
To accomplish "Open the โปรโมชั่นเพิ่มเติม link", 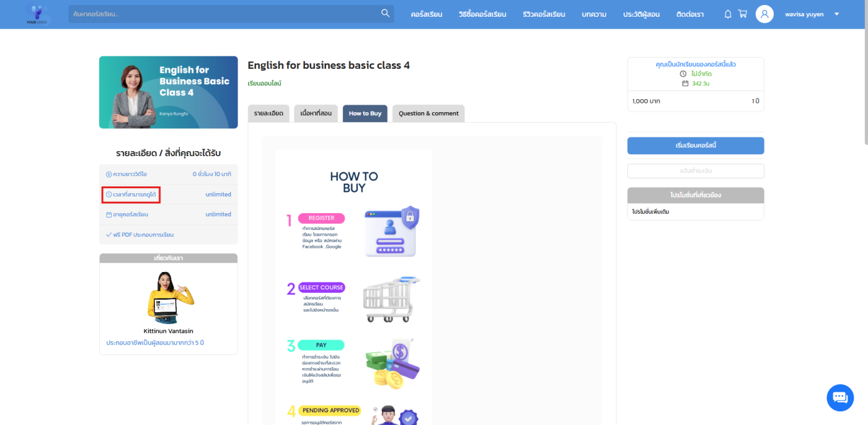I will (x=650, y=212).
